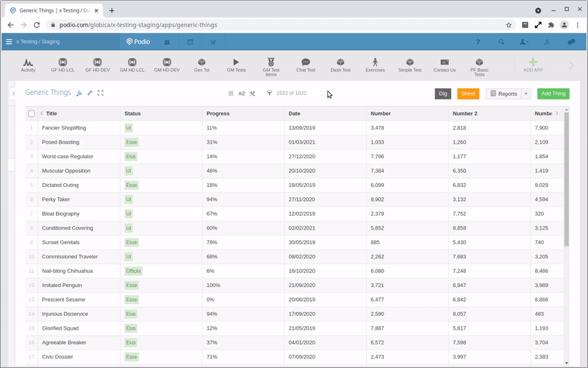Image resolution: width=588 pixels, height=368 pixels.
Task: Click the filter funnel icon
Action: [x=269, y=93]
